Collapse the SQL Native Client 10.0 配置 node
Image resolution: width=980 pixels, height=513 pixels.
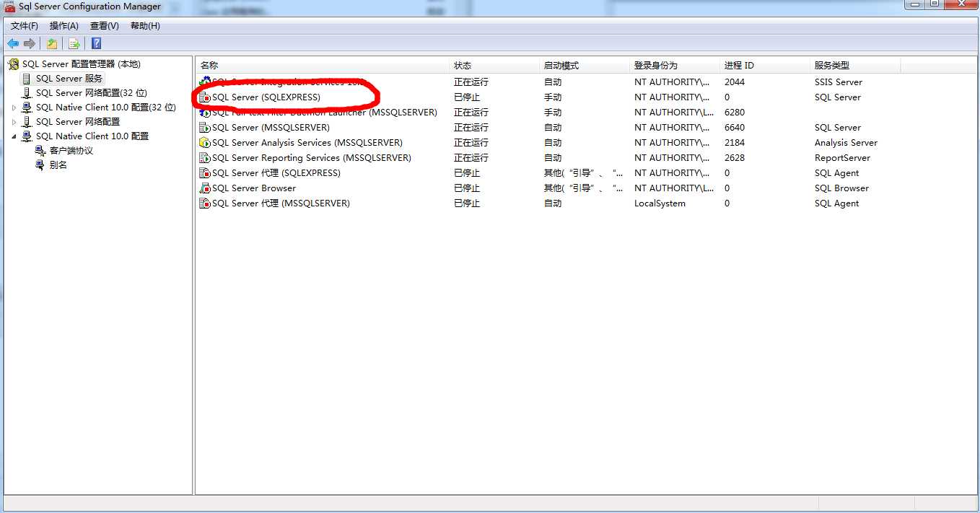point(14,136)
